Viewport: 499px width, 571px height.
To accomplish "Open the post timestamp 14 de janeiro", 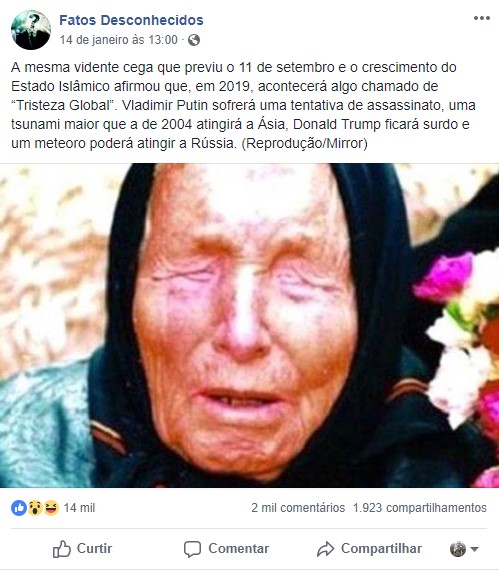I will (119, 40).
